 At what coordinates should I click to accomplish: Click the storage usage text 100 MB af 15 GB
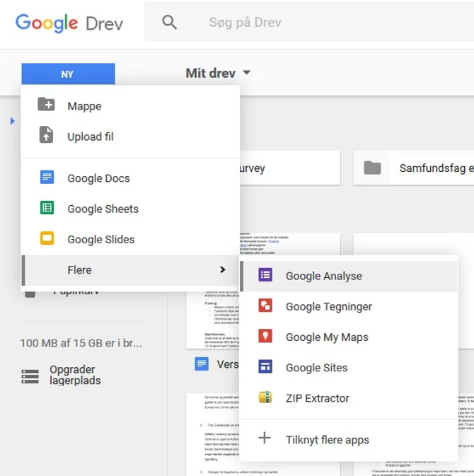coord(81,343)
